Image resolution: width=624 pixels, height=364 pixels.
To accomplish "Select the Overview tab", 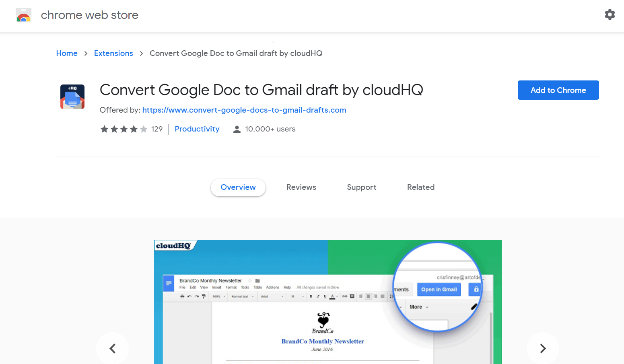I will click(x=238, y=187).
